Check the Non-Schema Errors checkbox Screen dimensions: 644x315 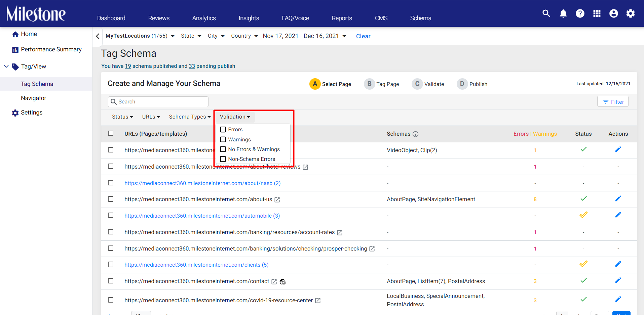pyautogui.click(x=223, y=159)
